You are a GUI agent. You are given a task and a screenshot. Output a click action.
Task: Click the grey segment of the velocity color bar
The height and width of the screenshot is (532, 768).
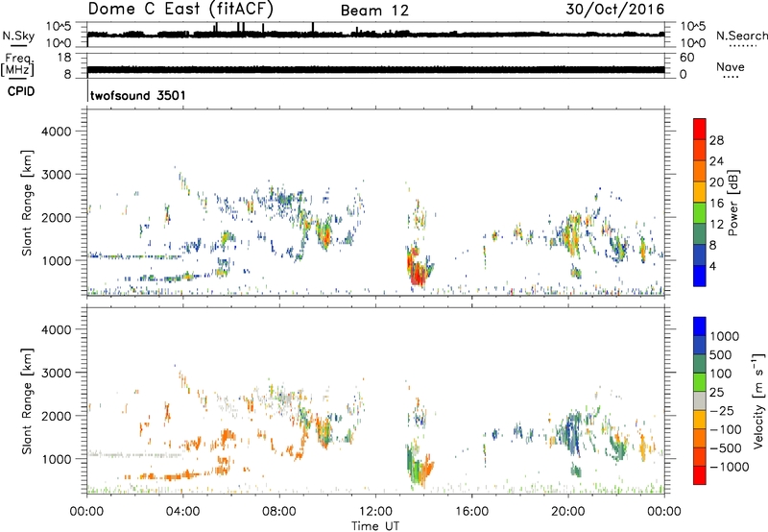pos(700,401)
